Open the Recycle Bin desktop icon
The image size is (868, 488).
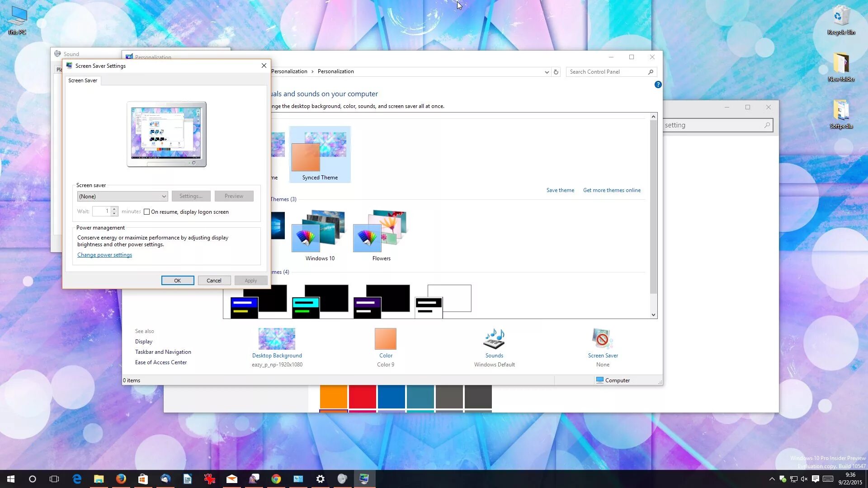[x=841, y=20]
